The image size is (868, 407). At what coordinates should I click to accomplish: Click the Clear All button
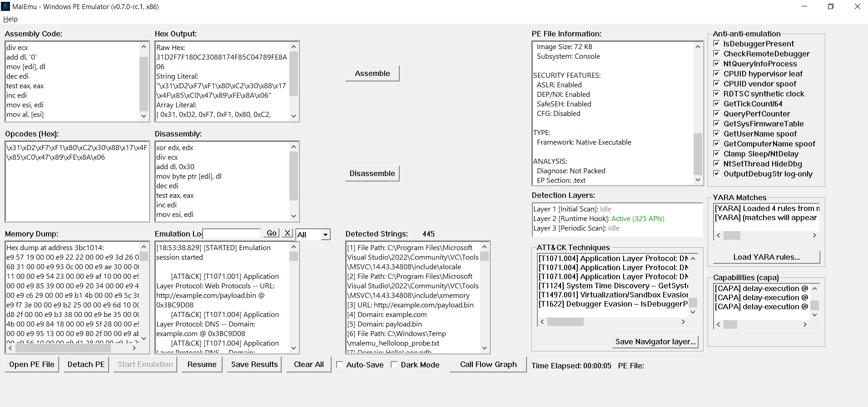pos(309,364)
